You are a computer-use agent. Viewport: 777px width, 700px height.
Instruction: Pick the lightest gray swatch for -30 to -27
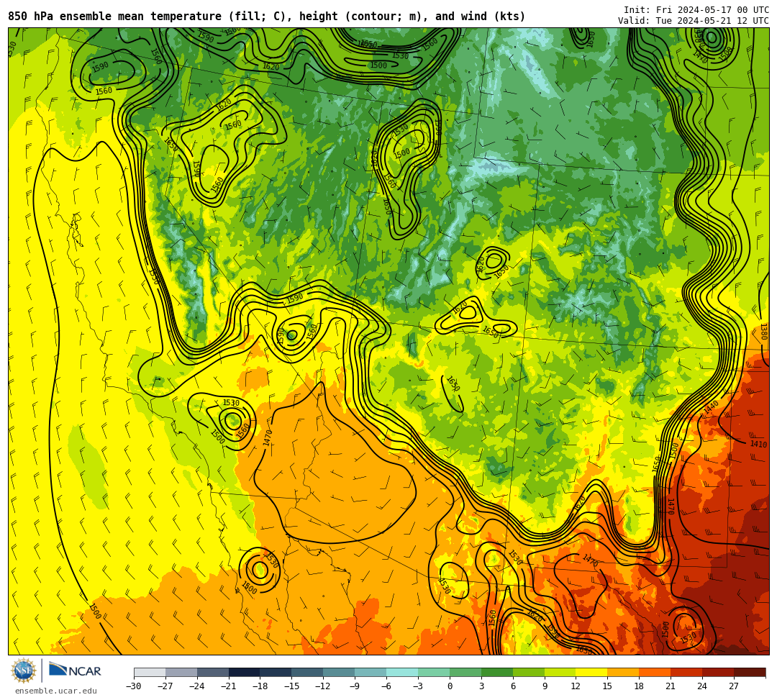150,672
